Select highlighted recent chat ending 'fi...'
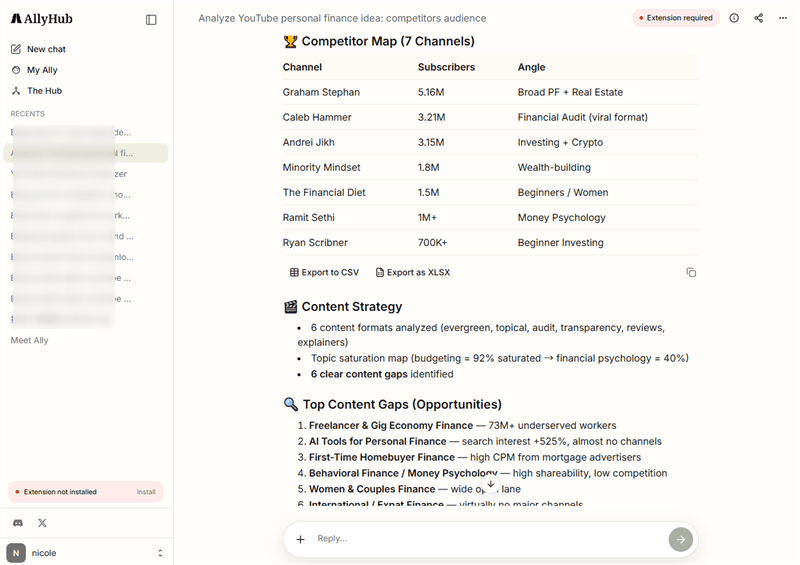Screen dimensions: 800x565 tap(86, 153)
